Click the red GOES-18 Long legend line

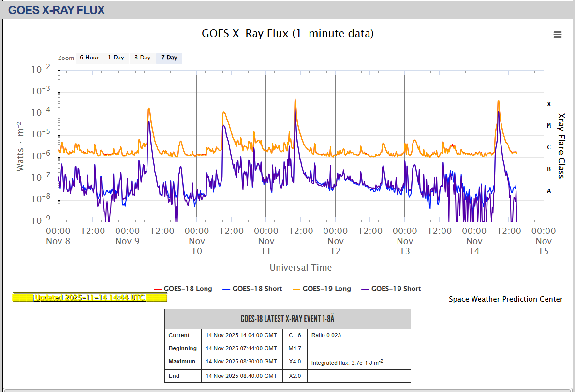pos(158,289)
